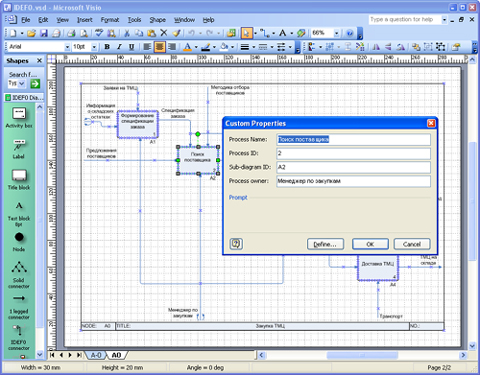480x375 pixels.
Task: Delete the selection with the X icon
Action: 164,33
